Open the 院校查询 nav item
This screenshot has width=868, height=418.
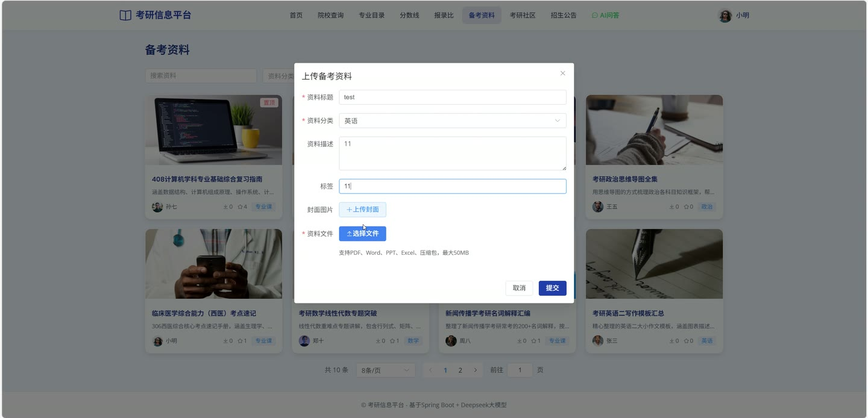[330, 16]
